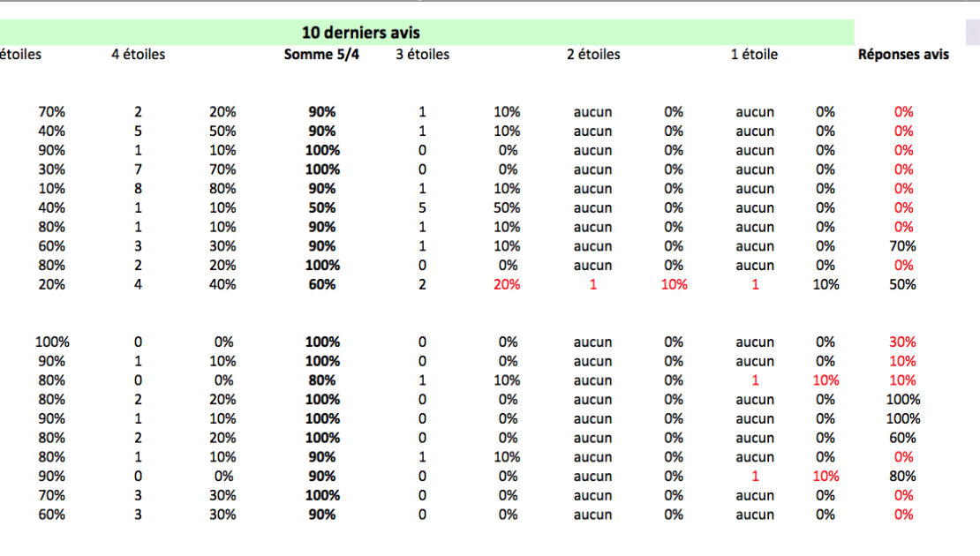Select the bold 80% in Somme 5/4 column
The height and width of the screenshot is (556, 980).
[x=321, y=380]
